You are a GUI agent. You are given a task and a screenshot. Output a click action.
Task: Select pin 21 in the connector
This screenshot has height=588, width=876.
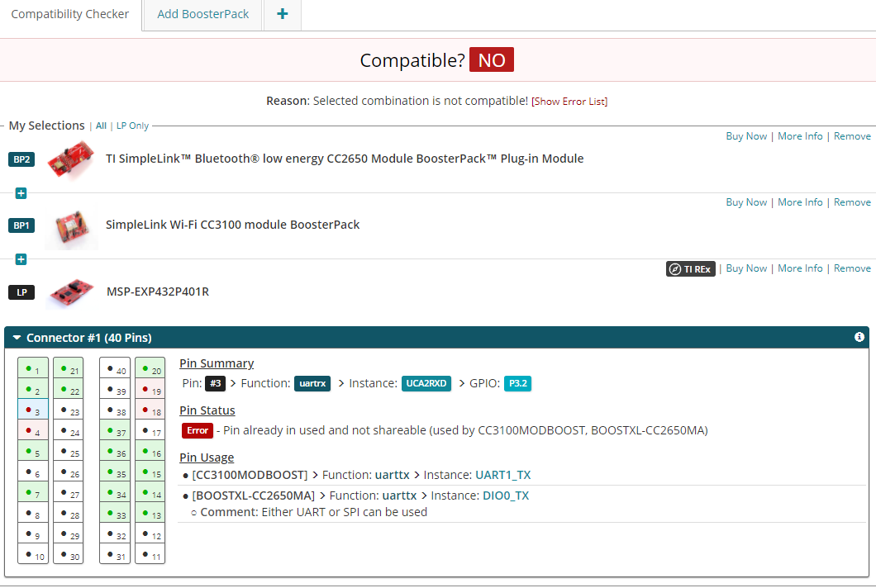click(x=68, y=368)
